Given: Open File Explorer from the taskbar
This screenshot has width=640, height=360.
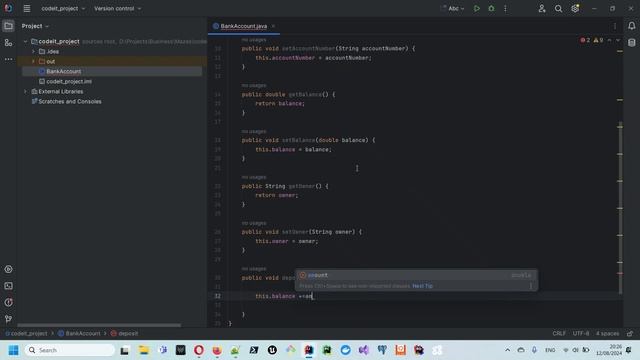Looking at the screenshot, I should [144, 350].
